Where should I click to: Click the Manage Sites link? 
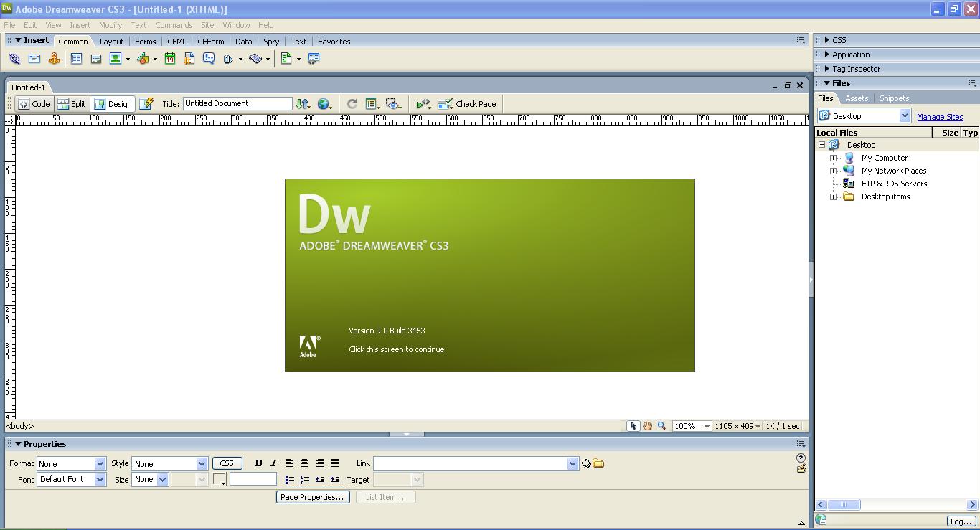[940, 117]
